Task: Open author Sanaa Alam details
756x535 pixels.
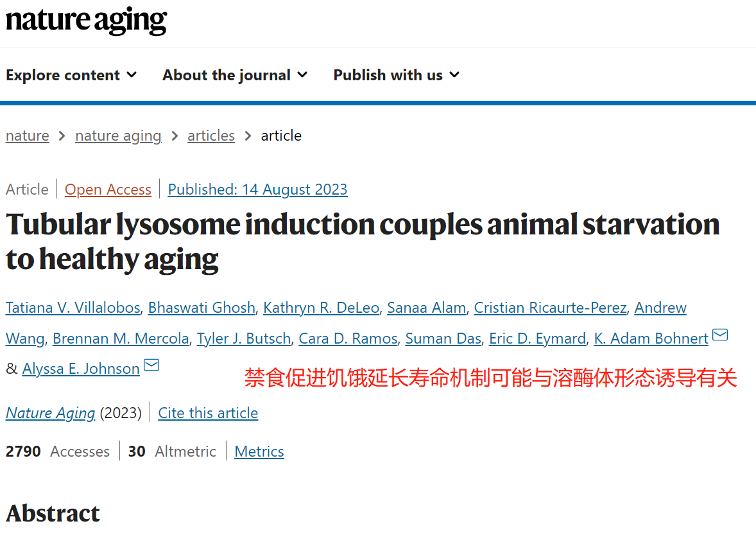Action: [427, 308]
